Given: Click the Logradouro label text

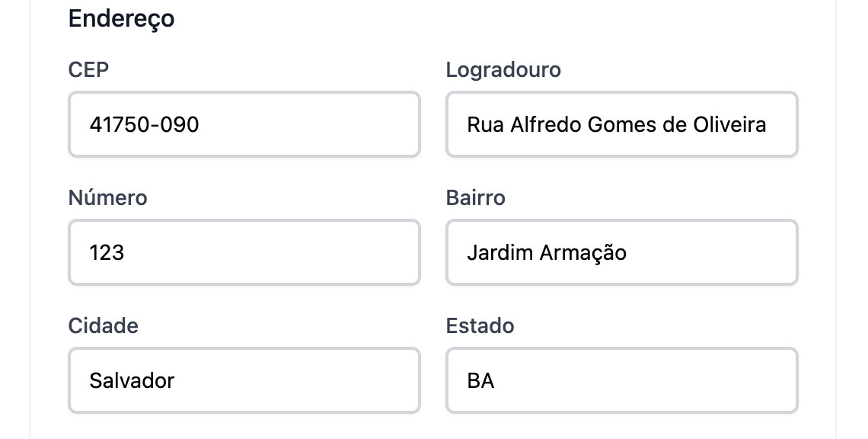Looking at the screenshot, I should click(x=503, y=69).
